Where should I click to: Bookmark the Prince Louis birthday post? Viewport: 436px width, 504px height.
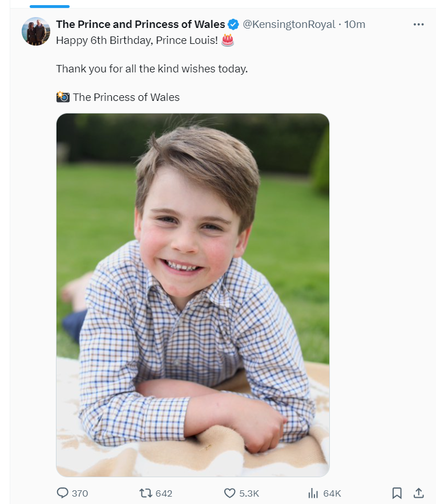point(397,493)
